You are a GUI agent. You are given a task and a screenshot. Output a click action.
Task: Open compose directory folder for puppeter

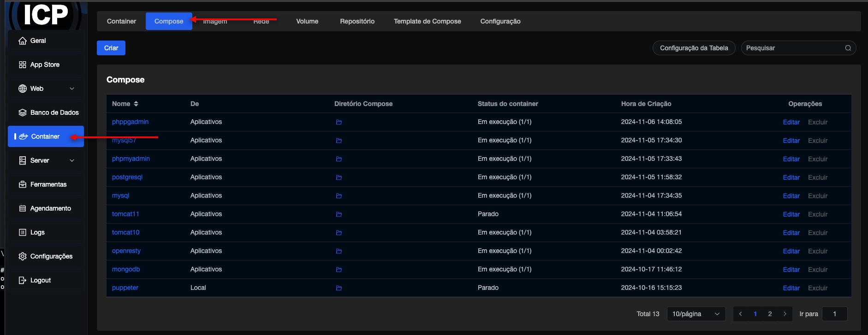click(x=339, y=288)
